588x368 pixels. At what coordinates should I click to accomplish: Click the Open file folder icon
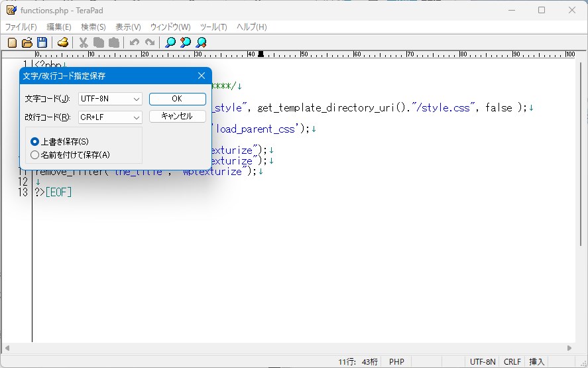pyautogui.click(x=27, y=42)
